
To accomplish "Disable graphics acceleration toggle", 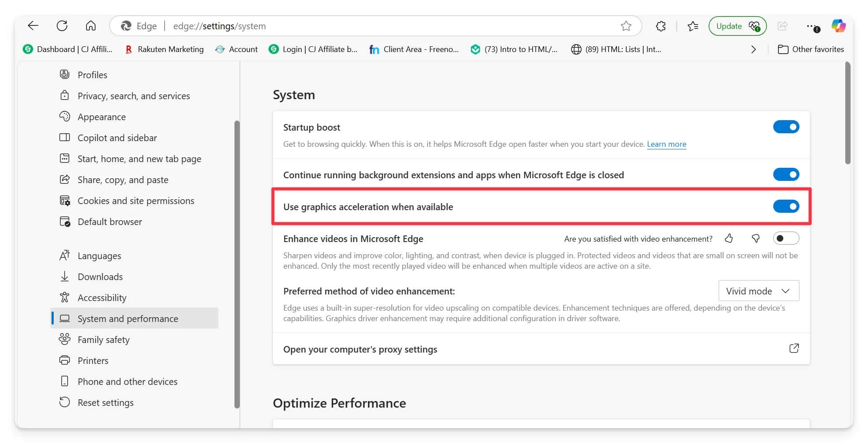I will click(786, 206).
